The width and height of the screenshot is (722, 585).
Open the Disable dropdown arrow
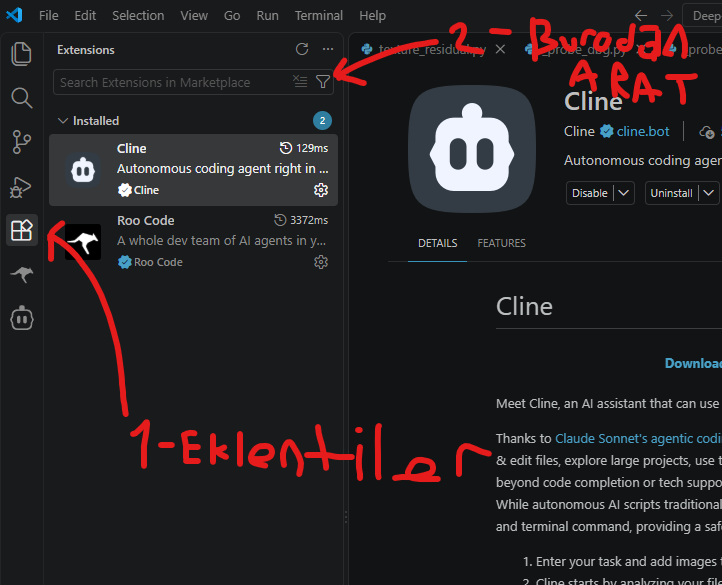tap(624, 193)
